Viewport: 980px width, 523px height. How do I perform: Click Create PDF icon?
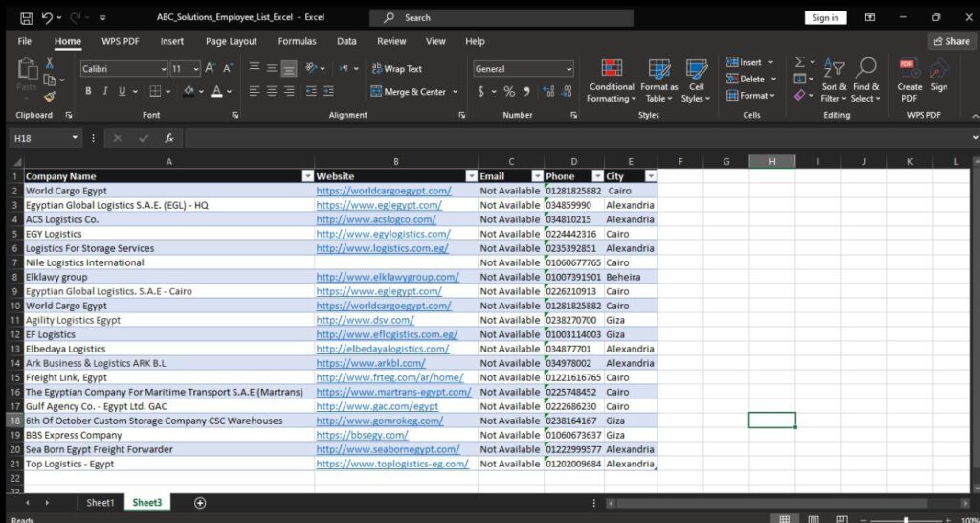(909, 81)
